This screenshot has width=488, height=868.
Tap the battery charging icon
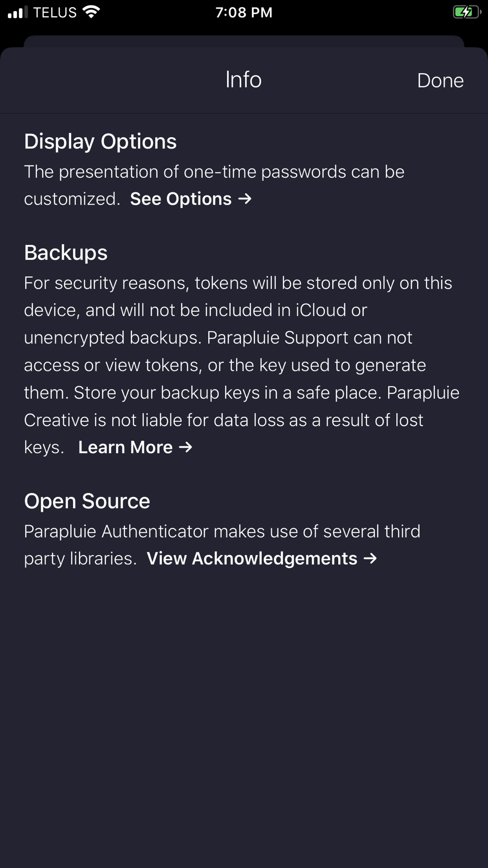coord(466,12)
